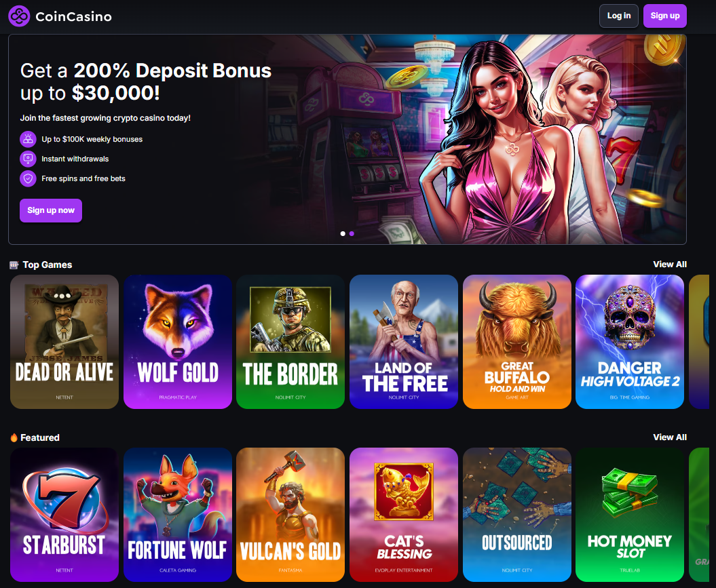
Task: Select Danger High Voltage 2 game
Action: tap(630, 342)
